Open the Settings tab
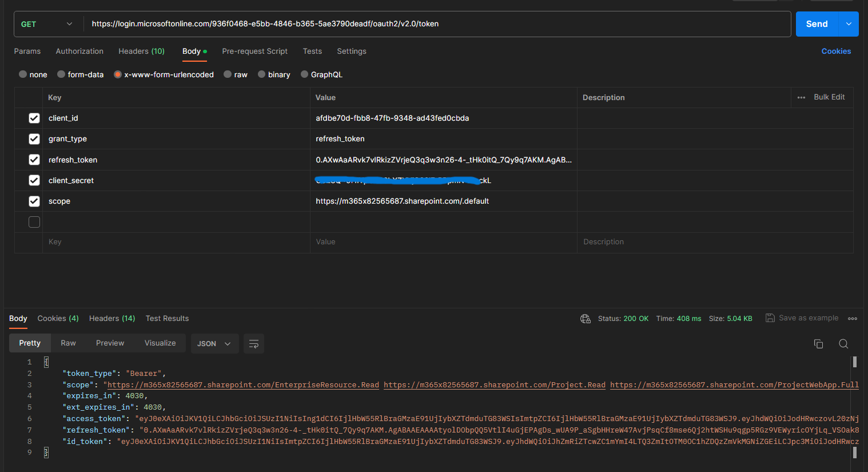Screen dimensions: 868x472 point(352,51)
